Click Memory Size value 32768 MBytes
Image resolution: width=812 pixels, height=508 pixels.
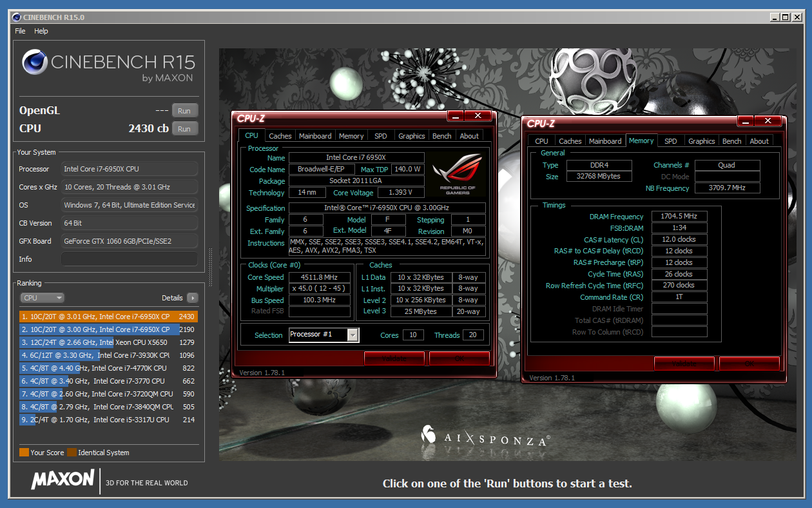(599, 177)
